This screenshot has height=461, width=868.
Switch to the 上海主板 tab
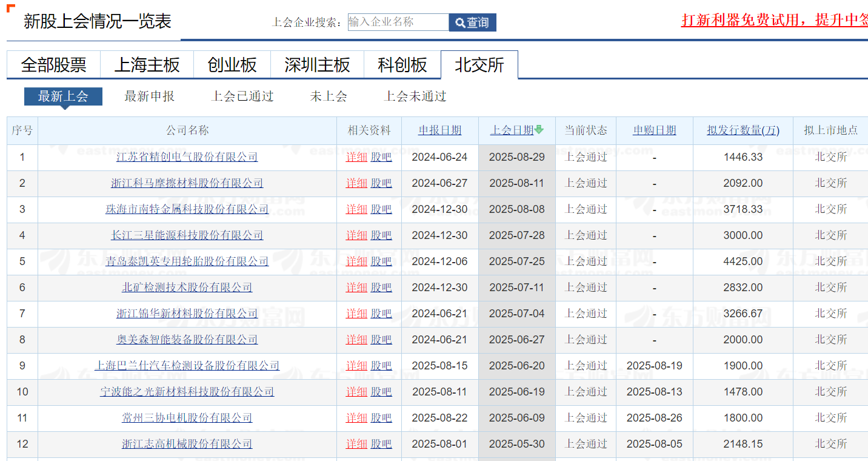(147, 65)
